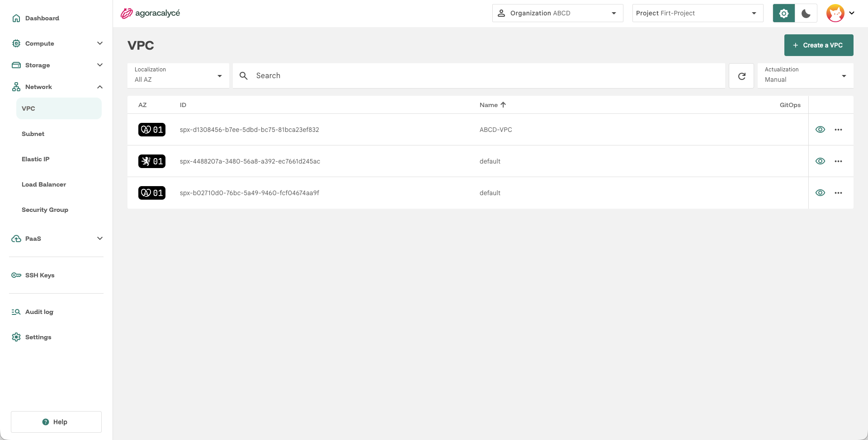Click ID spx-d1308456-b7ee-5dbd-bc75-81bca23ef832
Viewport: 868px width, 440px height.
tap(250, 130)
